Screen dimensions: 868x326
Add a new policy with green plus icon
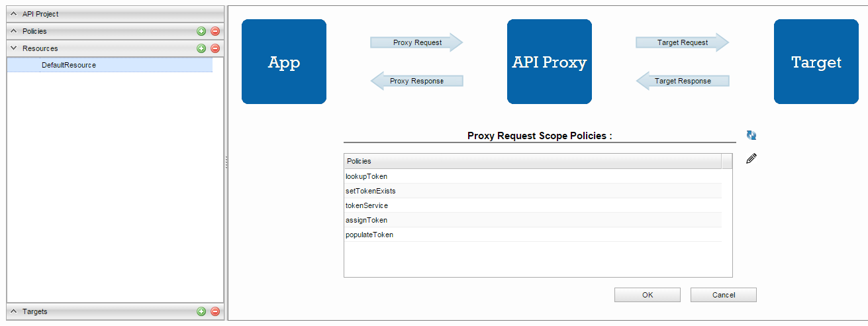(x=201, y=31)
